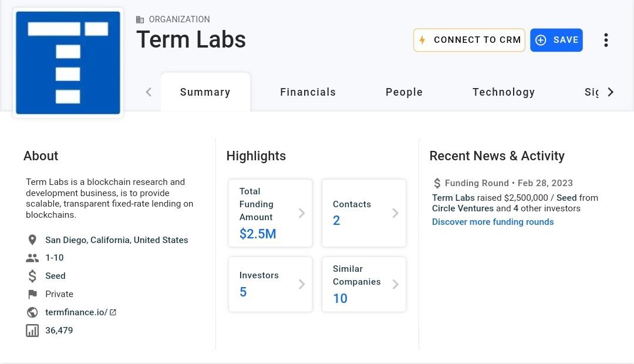
Task: Open the Total Funding Amount card
Action: coord(270,213)
